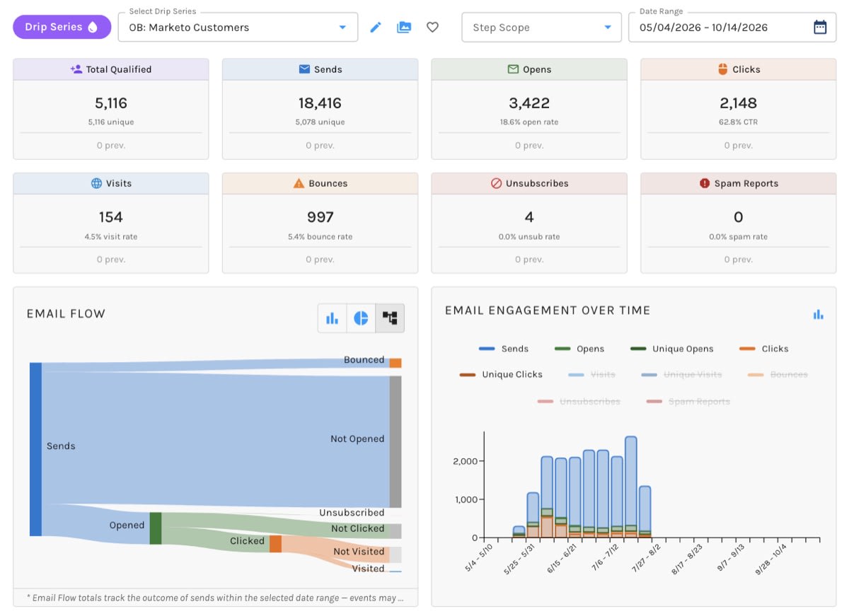This screenshot has width=849, height=616.
Task: Click the Unsubscribes prohibited icon
Action: (496, 183)
